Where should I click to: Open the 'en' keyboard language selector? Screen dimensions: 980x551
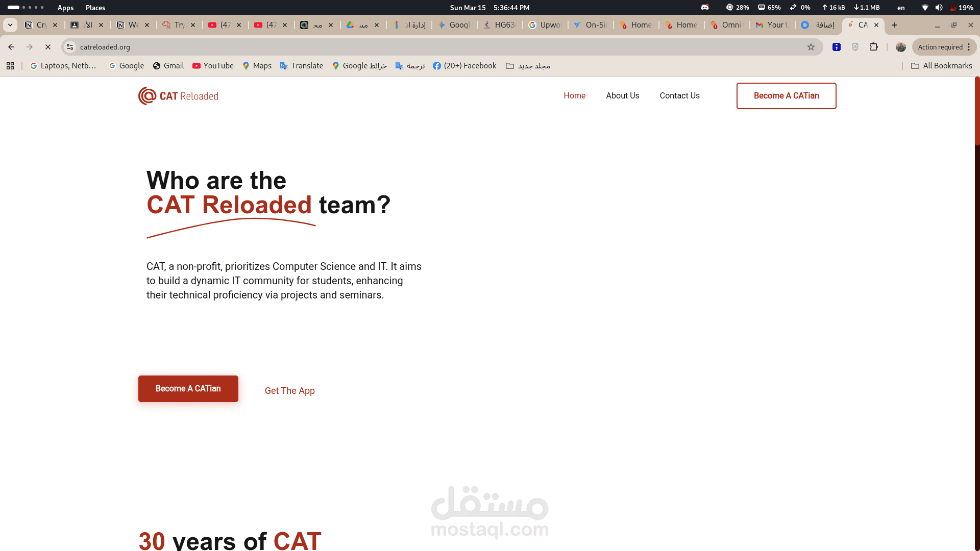901,8
